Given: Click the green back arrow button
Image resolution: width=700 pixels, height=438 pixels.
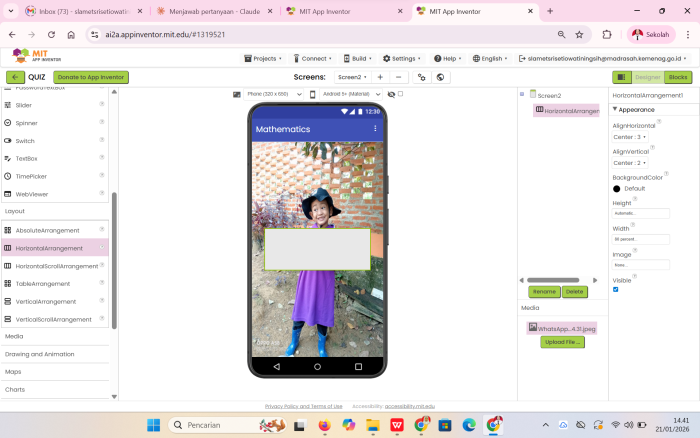Looking at the screenshot, I should click(15, 77).
